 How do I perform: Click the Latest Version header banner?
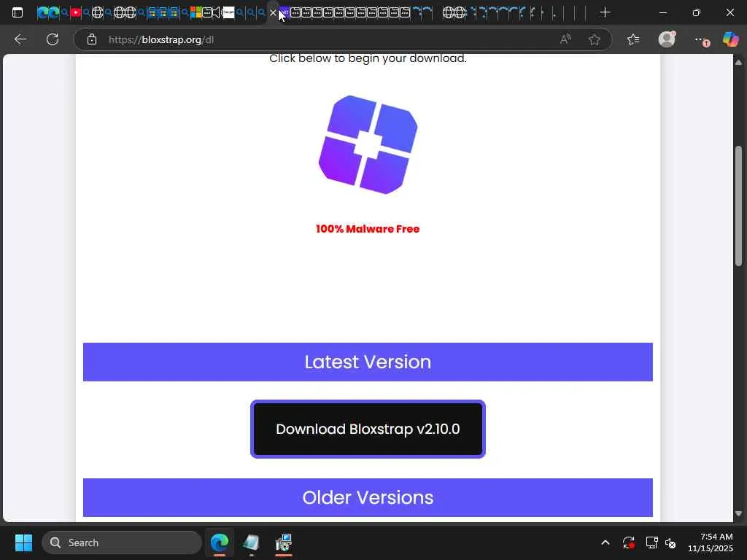pyautogui.click(x=368, y=362)
